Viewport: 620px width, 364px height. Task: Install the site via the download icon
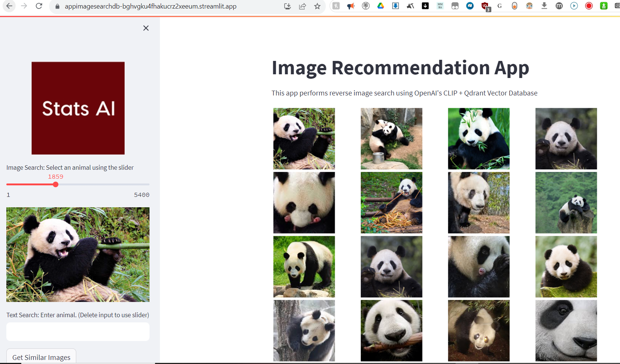(x=287, y=6)
